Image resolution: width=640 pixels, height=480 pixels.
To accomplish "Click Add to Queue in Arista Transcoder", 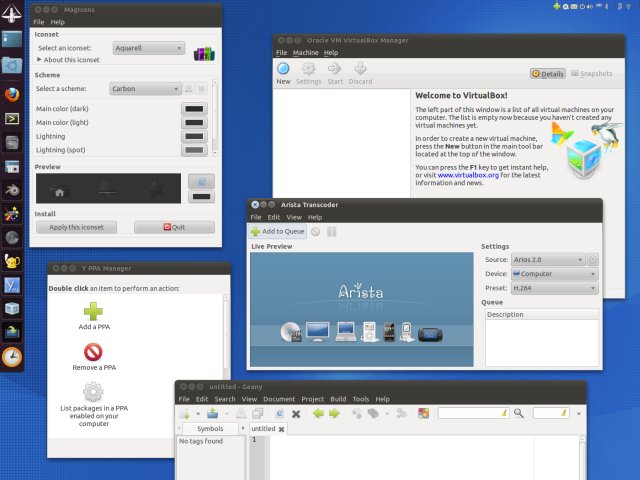I will click(x=278, y=231).
